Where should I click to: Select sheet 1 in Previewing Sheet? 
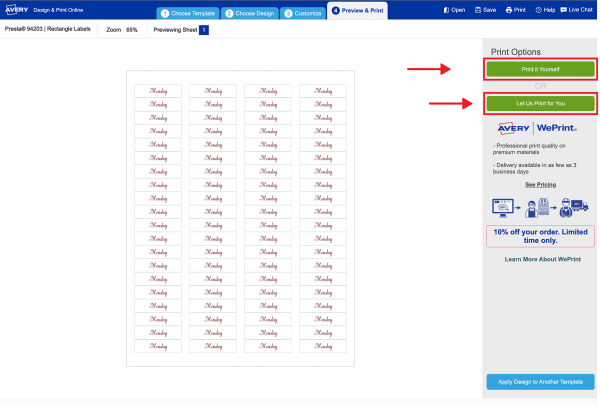pyautogui.click(x=204, y=31)
